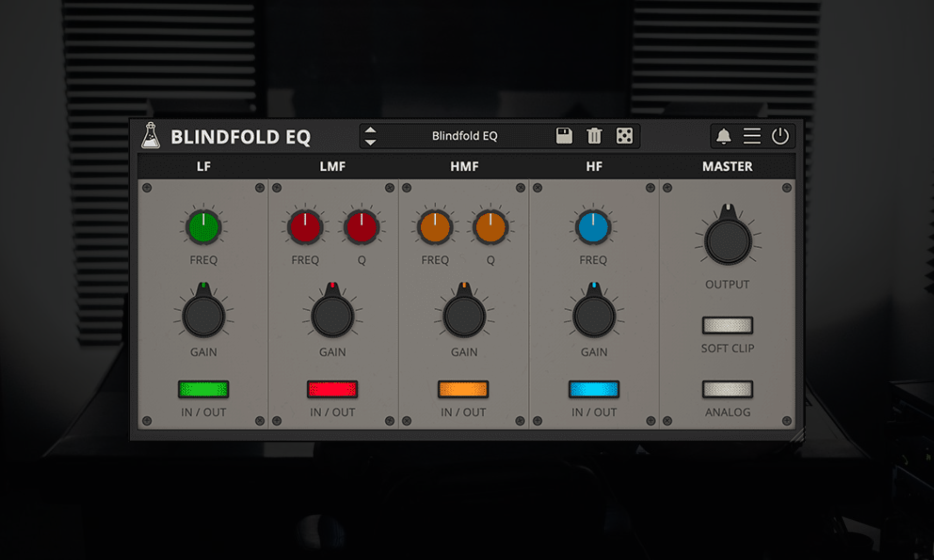Enable SOFT CLIP on the master section

coord(728,326)
